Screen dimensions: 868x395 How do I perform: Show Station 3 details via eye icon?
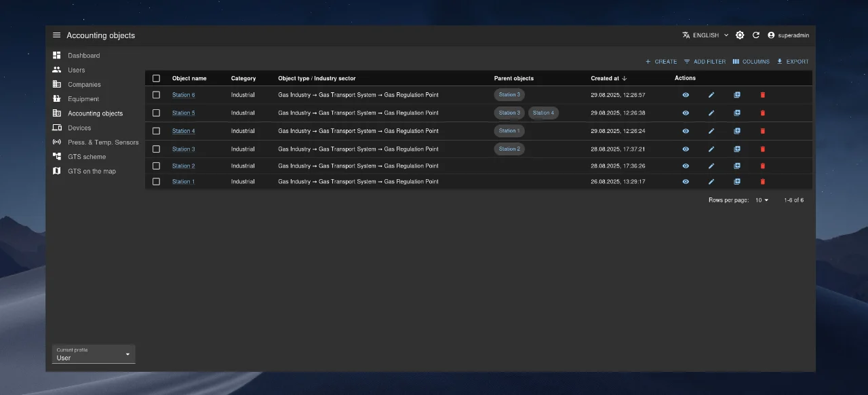coord(686,149)
